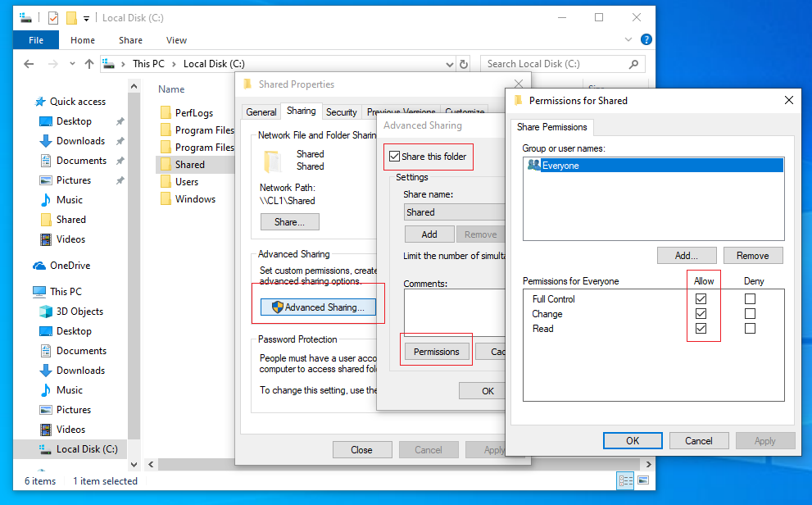Check the Deny Read checkbox

pos(750,329)
